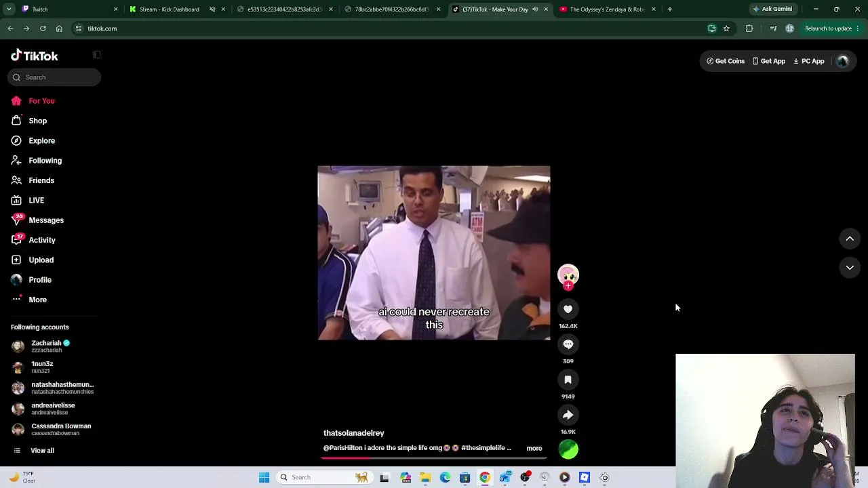Open Microsoft Edge from the taskbar

pyautogui.click(x=445, y=477)
